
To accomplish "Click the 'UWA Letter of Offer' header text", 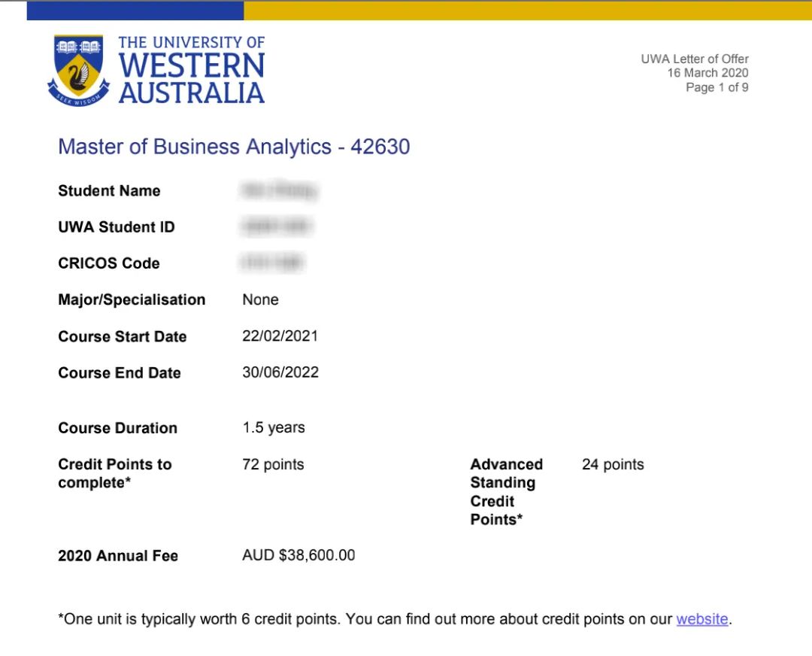I will [694, 59].
